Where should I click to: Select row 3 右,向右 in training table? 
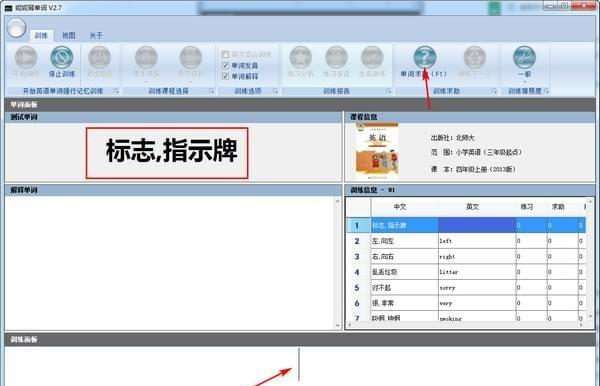click(x=466, y=256)
